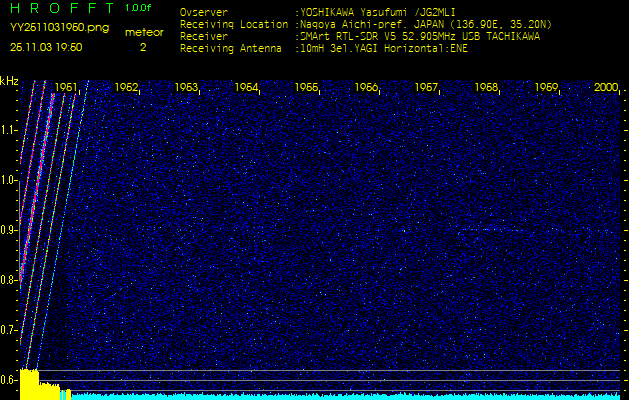This screenshot has height=400, width=629.
Task: Select the 1955 time marker
Action: pyautogui.click(x=306, y=88)
